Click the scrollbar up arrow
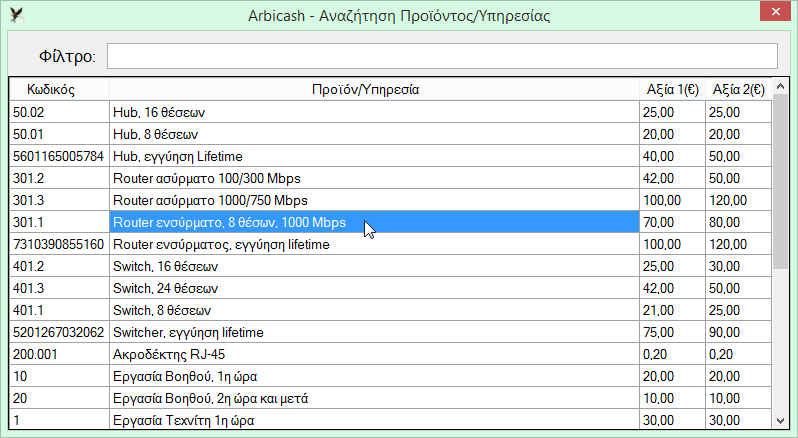 coord(780,87)
